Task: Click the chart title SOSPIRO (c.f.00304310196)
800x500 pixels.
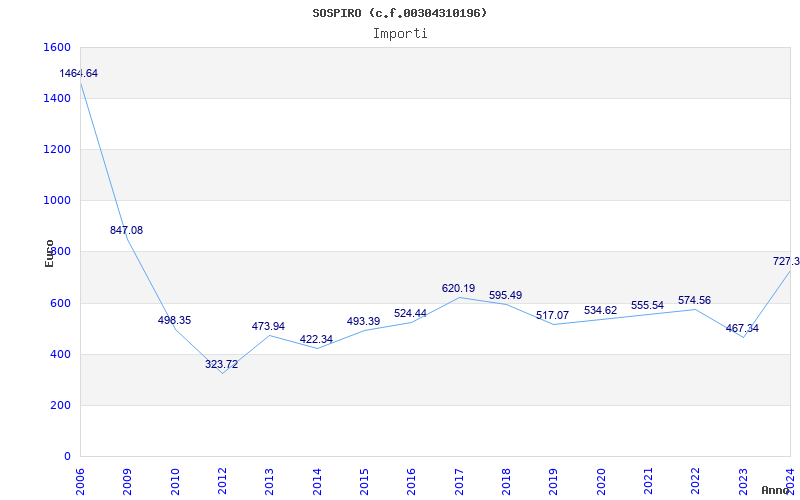Action: [x=400, y=13]
